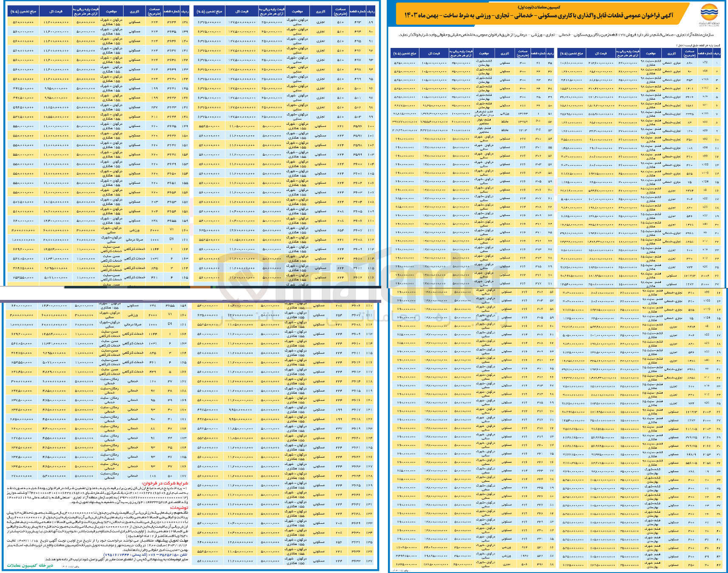The width and height of the screenshot is (728, 573).
Task: Click the deadline date ۱۴۰۳/۱۲/۱۲
Action: point(177,545)
